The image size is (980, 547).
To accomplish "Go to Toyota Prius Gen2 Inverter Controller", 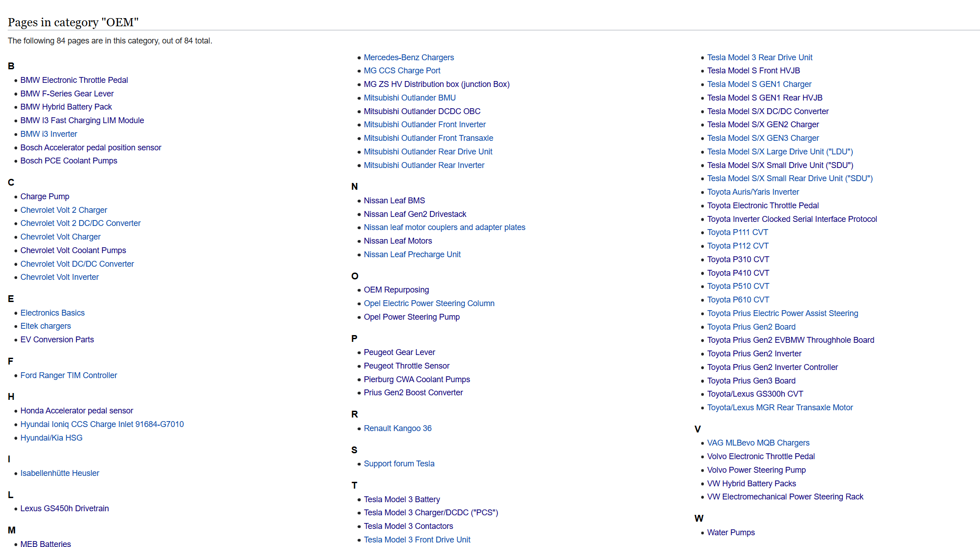I will pos(772,367).
